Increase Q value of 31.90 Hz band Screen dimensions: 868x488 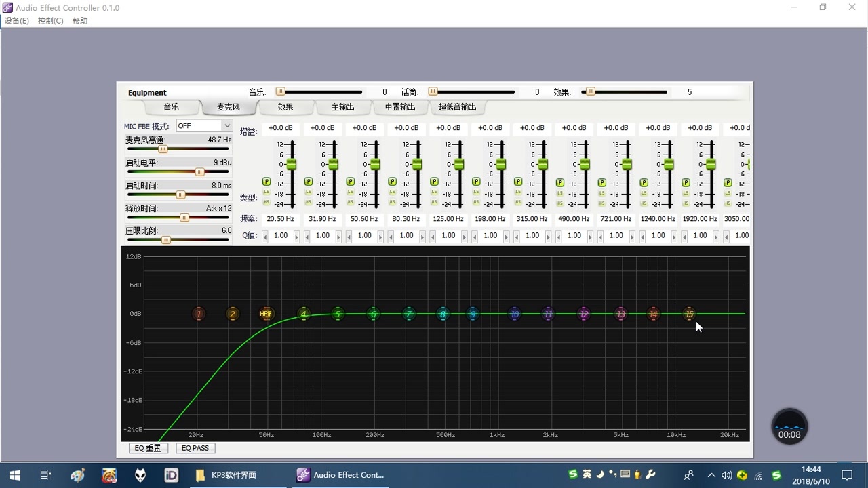pos(338,236)
